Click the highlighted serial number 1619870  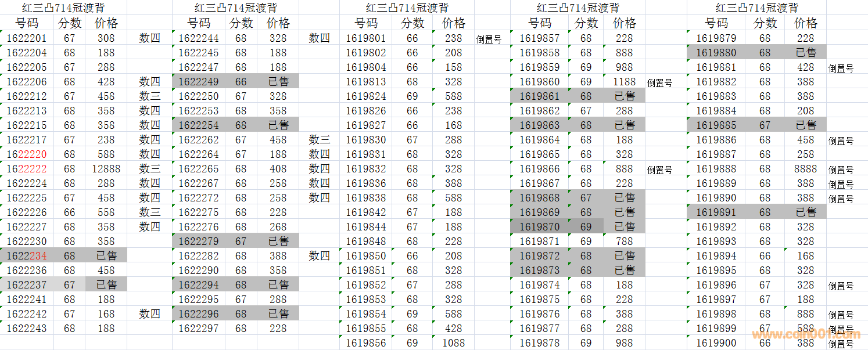click(539, 227)
